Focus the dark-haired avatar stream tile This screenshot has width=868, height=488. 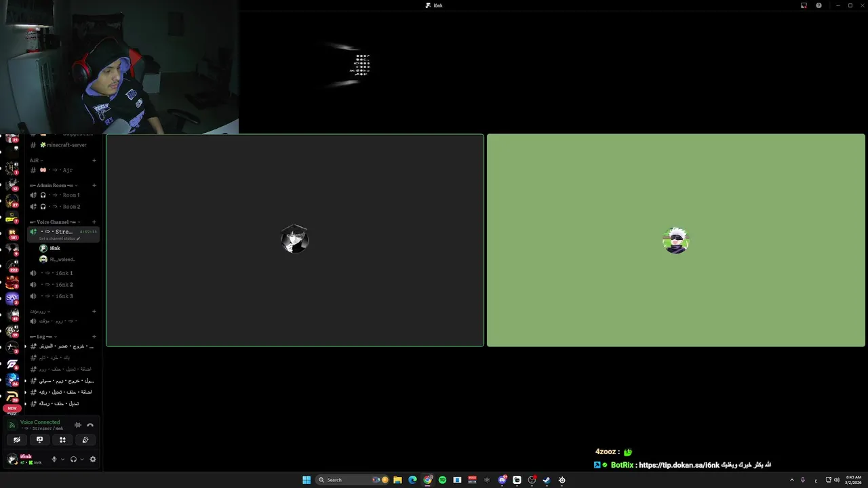(x=295, y=240)
